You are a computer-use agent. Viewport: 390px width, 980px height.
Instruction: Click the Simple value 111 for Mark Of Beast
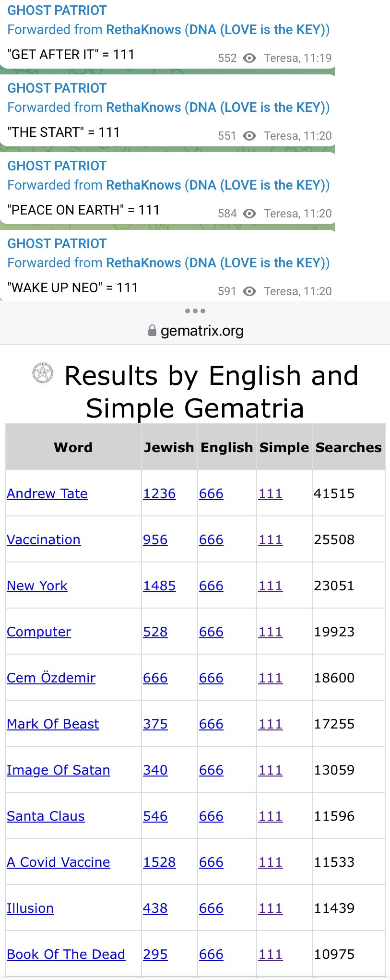[x=271, y=724]
